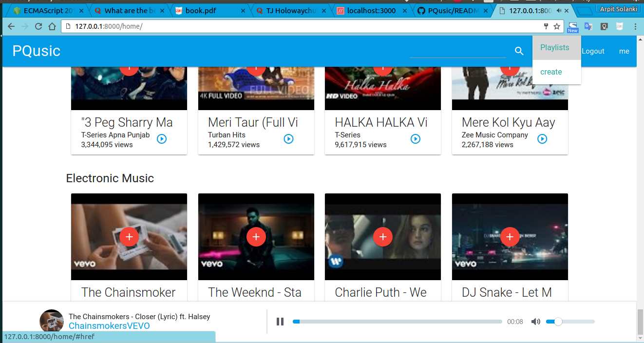Focus the song search input field
Viewport: 644px width, 343px height.
[458, 51]
